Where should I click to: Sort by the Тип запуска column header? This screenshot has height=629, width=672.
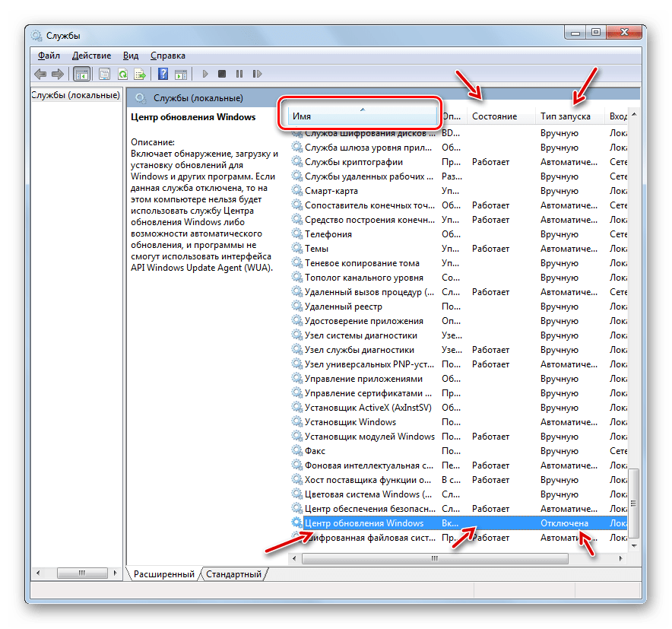569,116
